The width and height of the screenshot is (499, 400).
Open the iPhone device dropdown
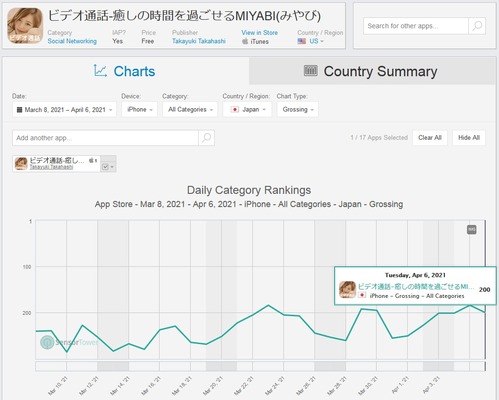point(139,109)
